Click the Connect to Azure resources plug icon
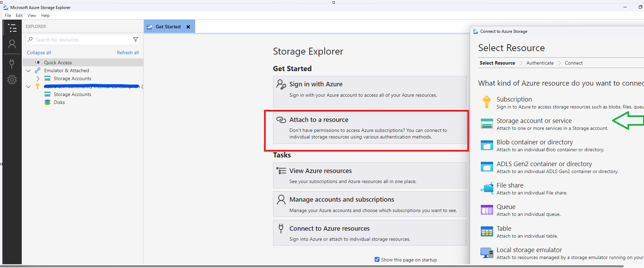The height and width of the screenshot is (268, 644). tap(281, 228)
